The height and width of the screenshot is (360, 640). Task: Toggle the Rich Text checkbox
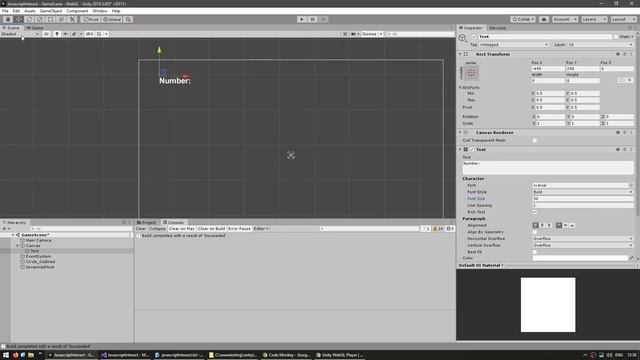(x=535, y=212)
